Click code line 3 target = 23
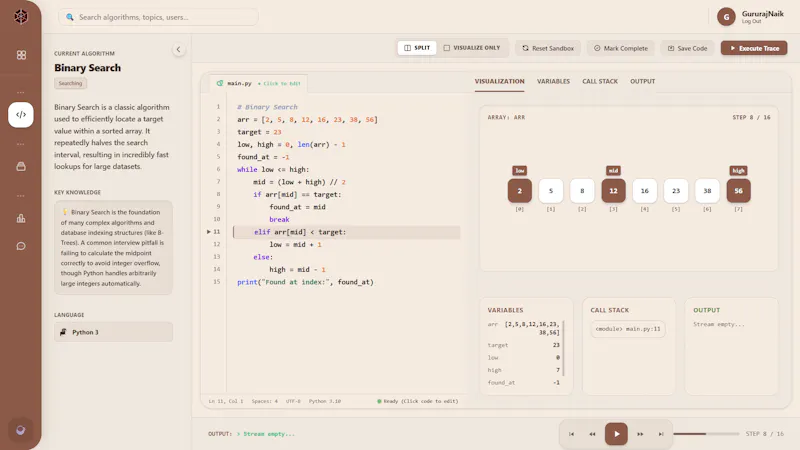The width and height of the screenshot is (800, 450). 259,132
